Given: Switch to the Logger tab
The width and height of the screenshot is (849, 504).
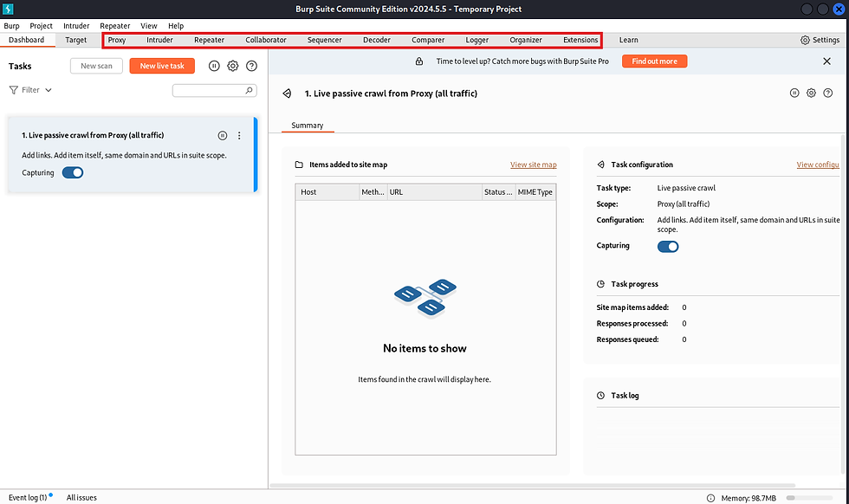Looking at the screenshot, I should [x=477, y=40].
